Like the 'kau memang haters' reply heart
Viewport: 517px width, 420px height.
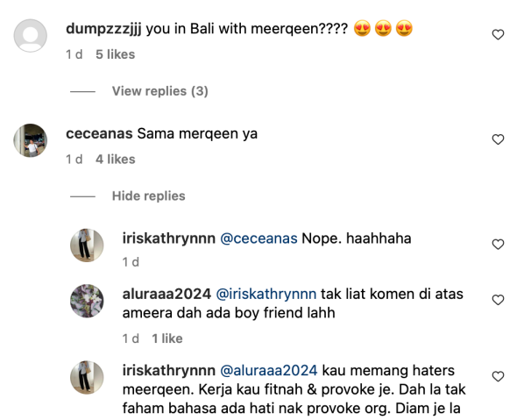[x=498, y=376]
